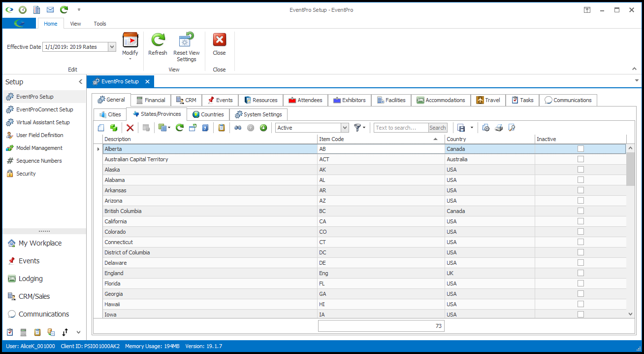The height and width of the screenshot is (354, 644).
Task: Close the EventPro Setup document tab
Action: [x=147, y=81]
